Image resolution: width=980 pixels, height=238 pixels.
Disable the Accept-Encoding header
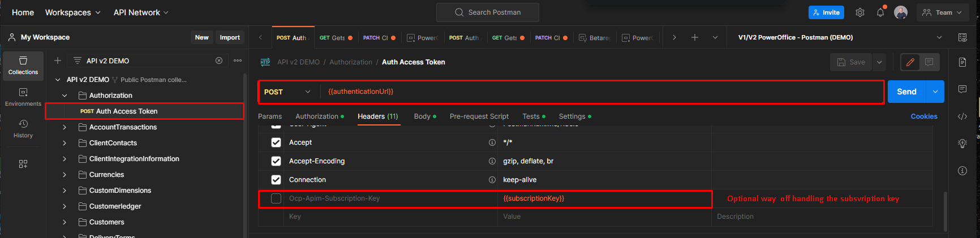pyautogui.click(x=276, y=161)
